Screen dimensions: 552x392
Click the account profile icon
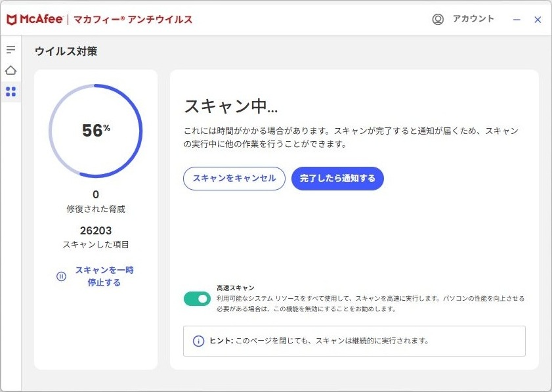coord(438,20)
